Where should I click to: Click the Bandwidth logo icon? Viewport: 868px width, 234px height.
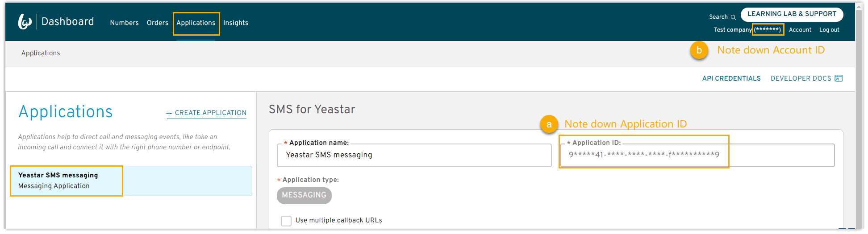[25, 21]
